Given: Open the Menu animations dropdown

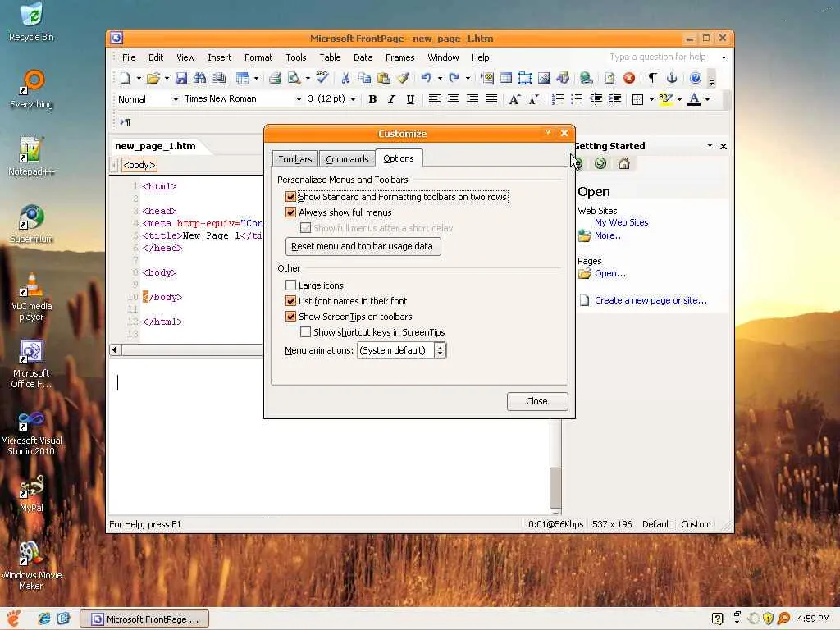Looking at the screenshot, I should [x=440, y=350].
